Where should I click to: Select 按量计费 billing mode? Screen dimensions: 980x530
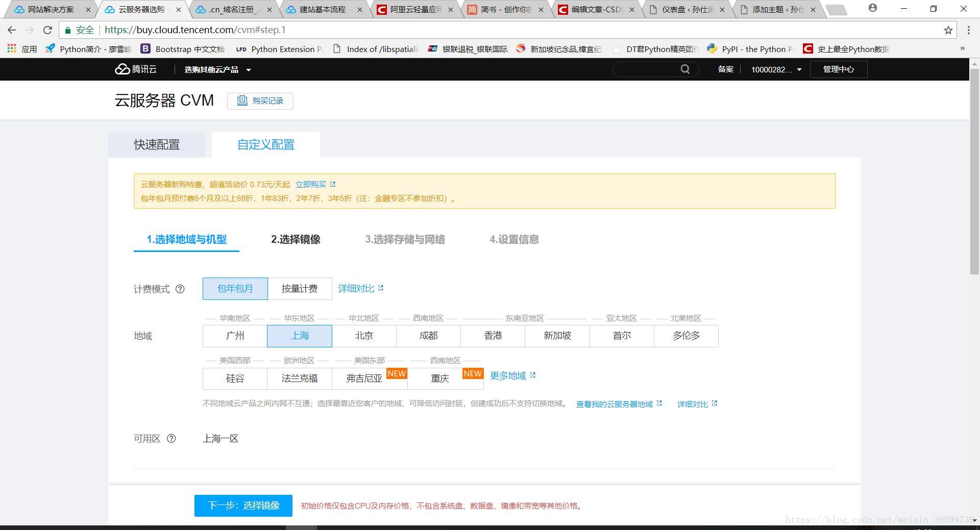(300, 289)
